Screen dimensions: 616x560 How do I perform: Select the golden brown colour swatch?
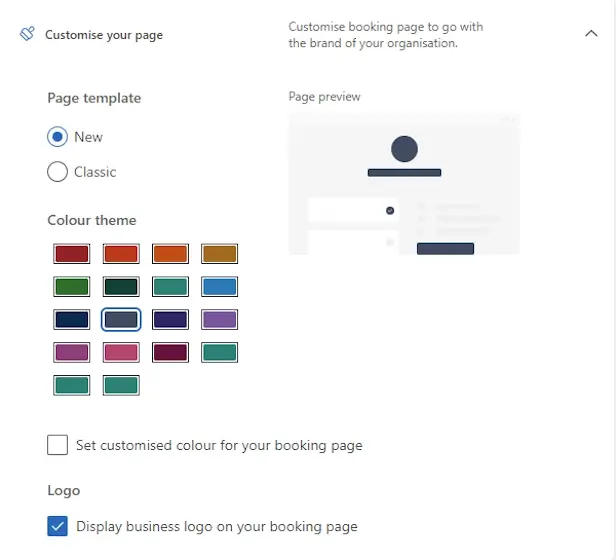(x=219, y=254)
